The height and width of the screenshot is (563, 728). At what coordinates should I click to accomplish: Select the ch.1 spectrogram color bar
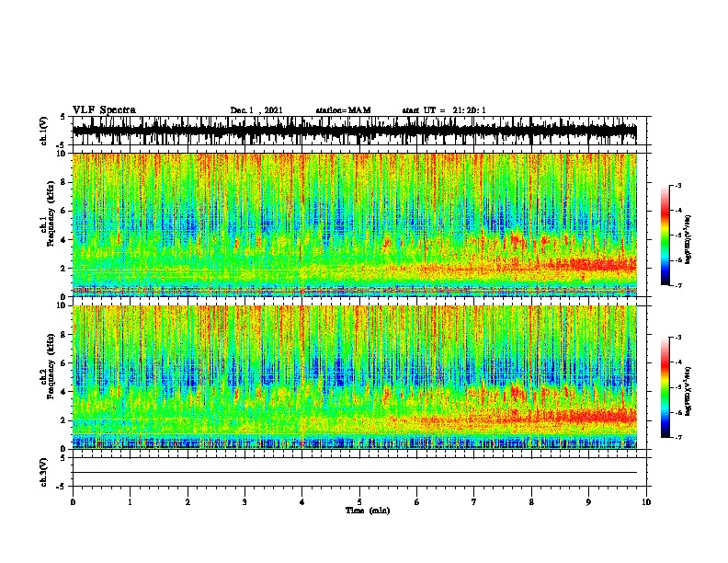click(665, 236)
